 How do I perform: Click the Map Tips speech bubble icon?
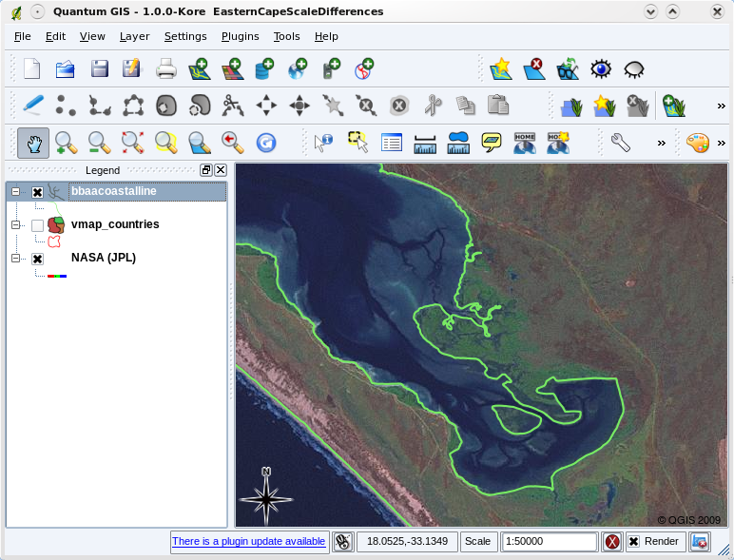pos(492,143)
